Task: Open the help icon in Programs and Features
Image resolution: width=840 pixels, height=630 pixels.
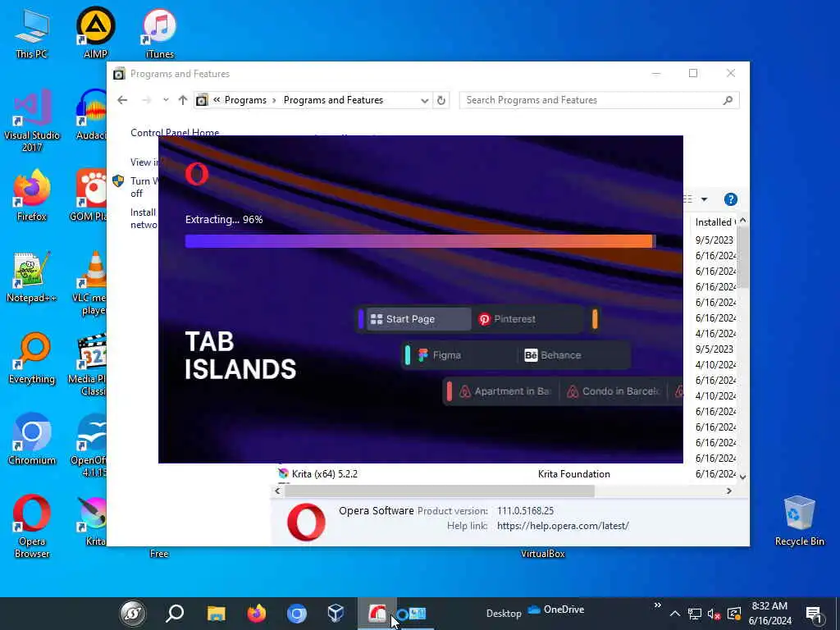Action: pyautogui.click(x=730, y=199)
